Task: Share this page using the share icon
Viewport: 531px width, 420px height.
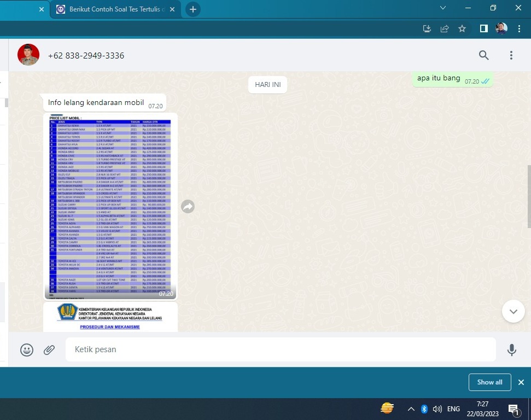Action: coord(445,29)
